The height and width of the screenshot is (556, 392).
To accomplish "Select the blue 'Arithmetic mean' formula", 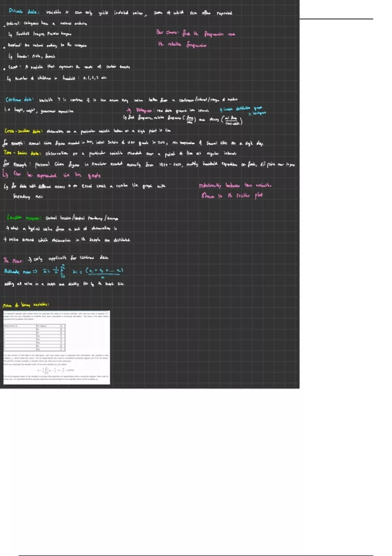I will coord(64,271).
